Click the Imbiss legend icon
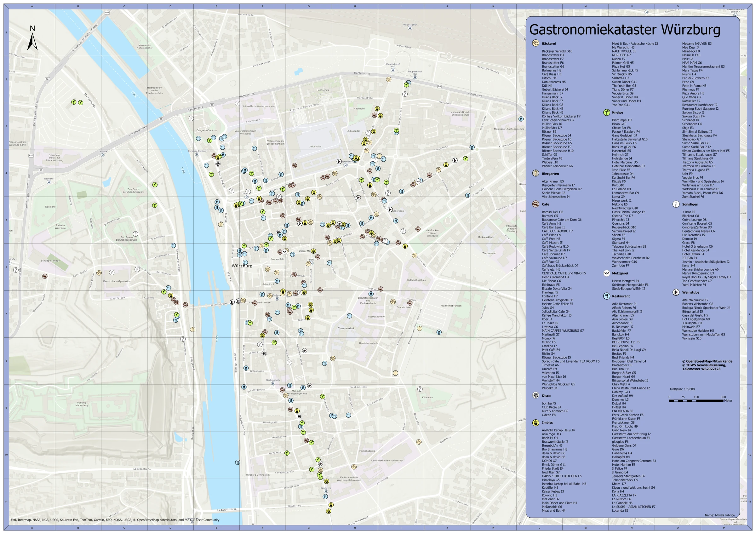756x534 pixels. (x=535, y=422)
